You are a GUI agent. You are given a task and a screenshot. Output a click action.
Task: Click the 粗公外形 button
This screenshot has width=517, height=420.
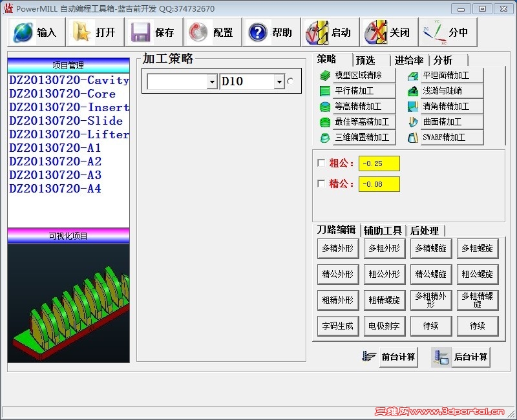pyautogui.click(x=384, y=274)
